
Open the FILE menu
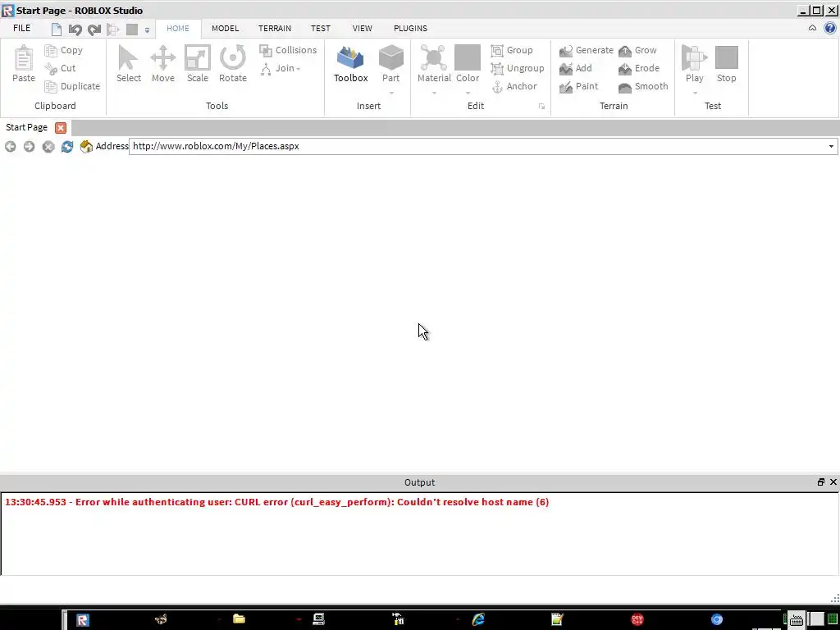[21, 29]
